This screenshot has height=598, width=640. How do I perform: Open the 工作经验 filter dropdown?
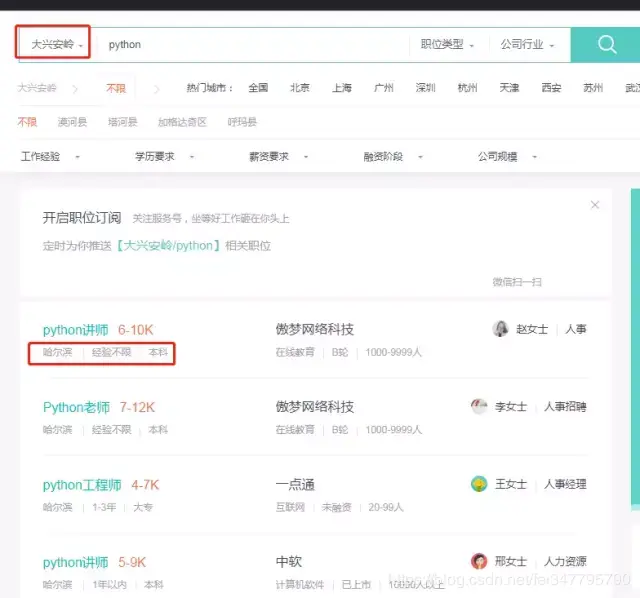click(50, 156)
